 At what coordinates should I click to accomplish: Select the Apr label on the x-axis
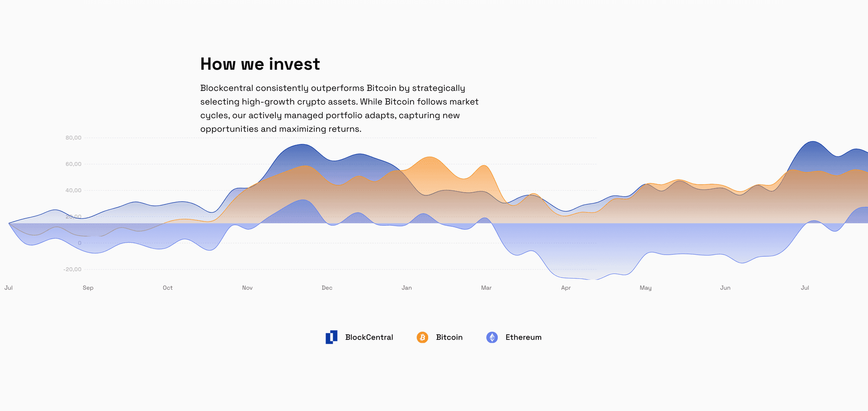[566, 288]
